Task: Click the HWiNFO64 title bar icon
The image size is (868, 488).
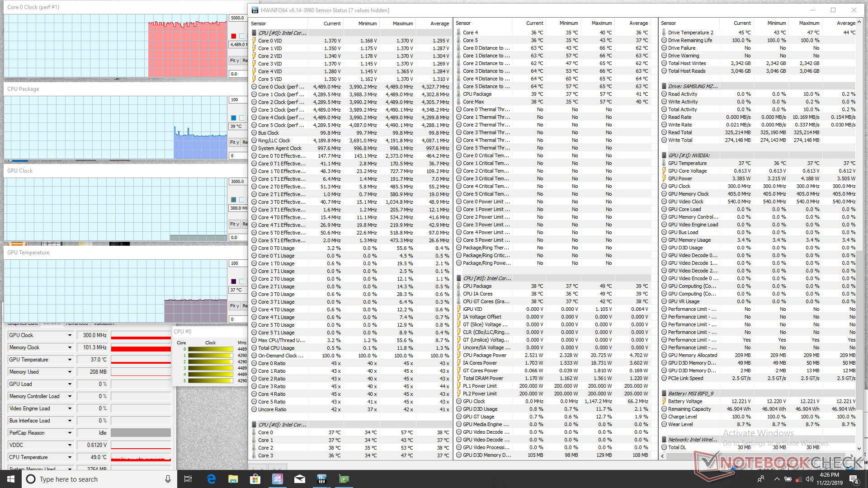Action: click(255, 10)
